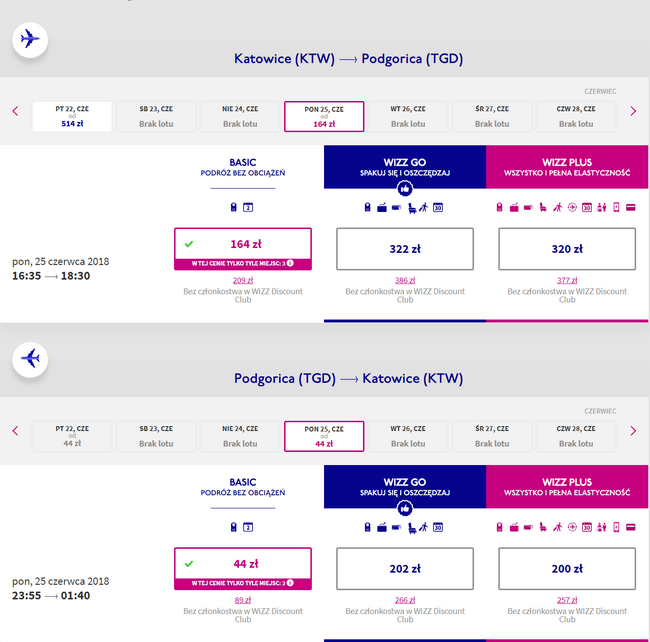Show later outbound dates with right arrow
This screenshot has height=642, width=650.
[633, 111]
